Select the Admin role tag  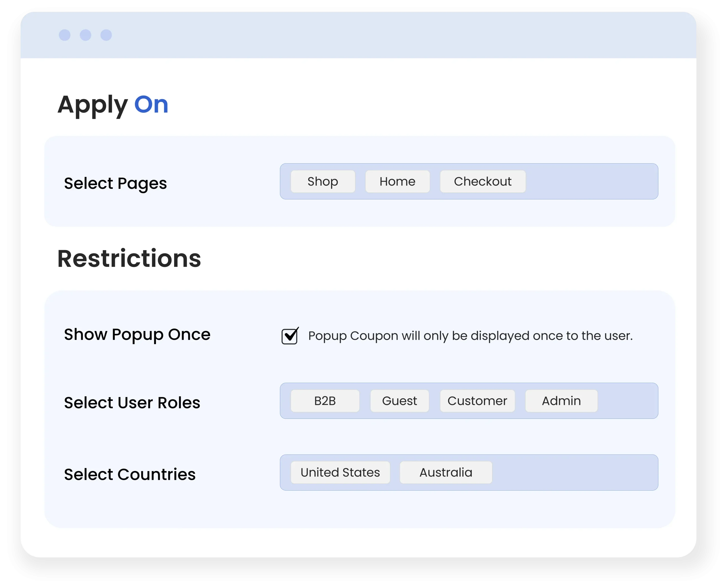[561, 401]
